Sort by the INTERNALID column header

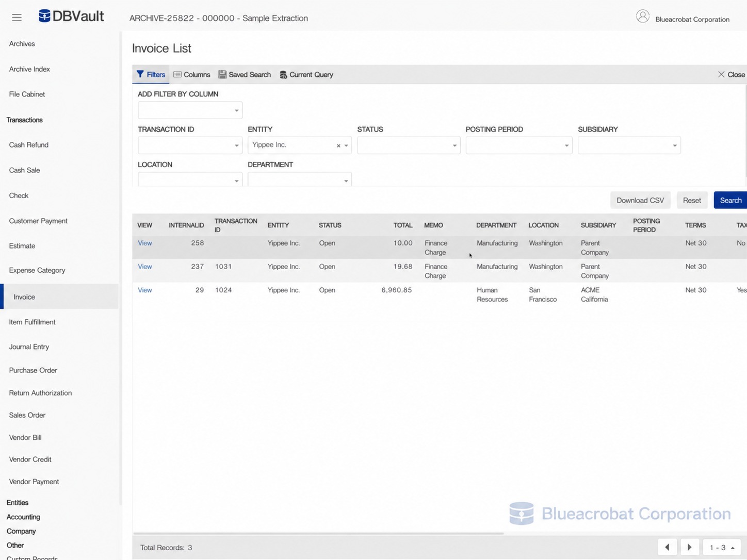pos(186,225)
